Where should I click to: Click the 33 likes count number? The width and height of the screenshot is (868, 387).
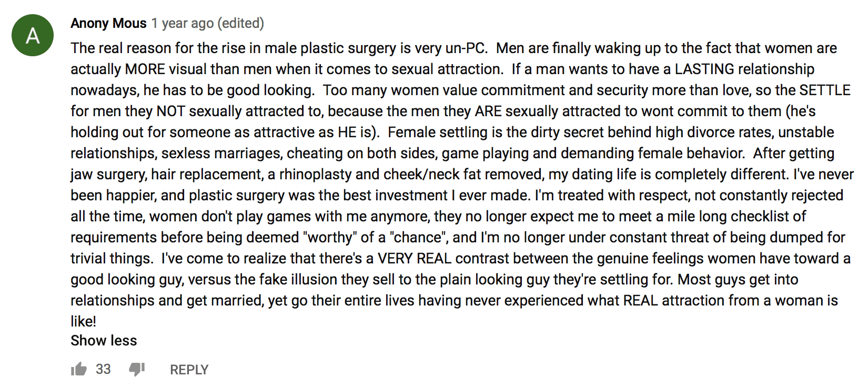103,369
